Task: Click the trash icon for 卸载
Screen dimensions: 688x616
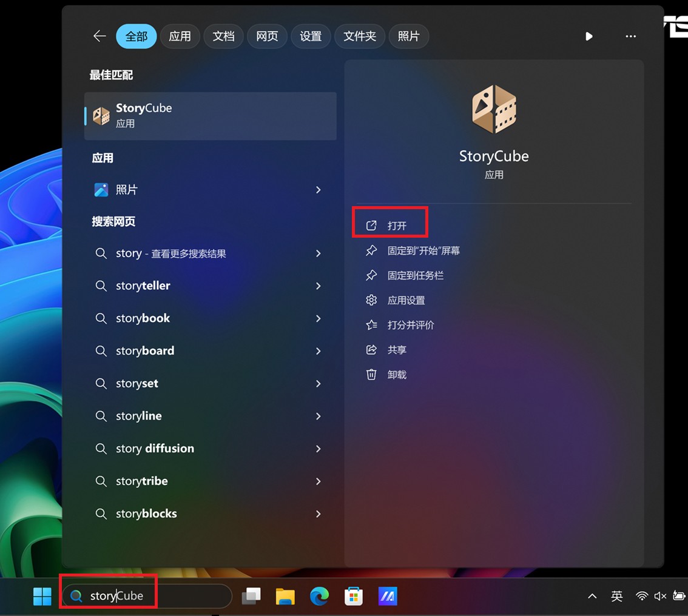Action: (371, 375)
